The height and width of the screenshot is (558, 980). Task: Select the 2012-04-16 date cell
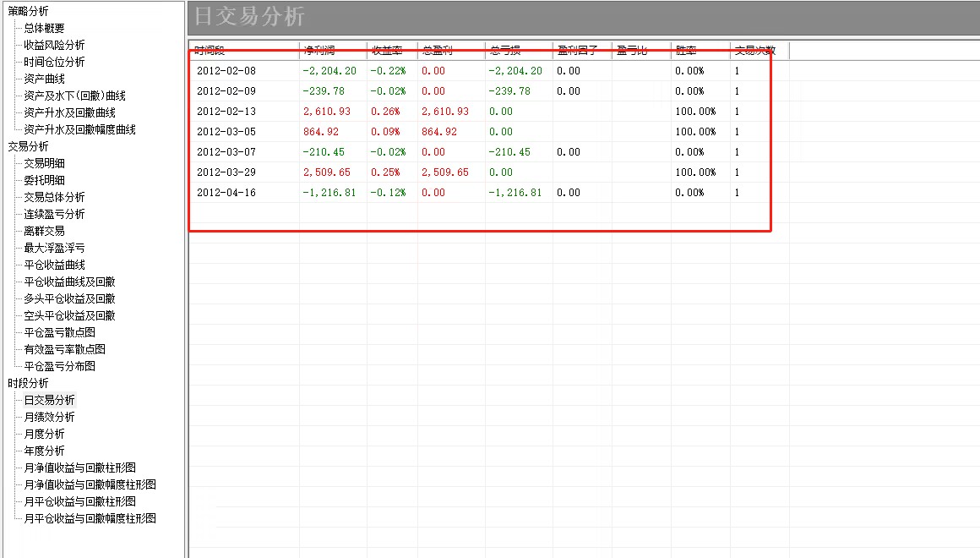click(226, 193)
